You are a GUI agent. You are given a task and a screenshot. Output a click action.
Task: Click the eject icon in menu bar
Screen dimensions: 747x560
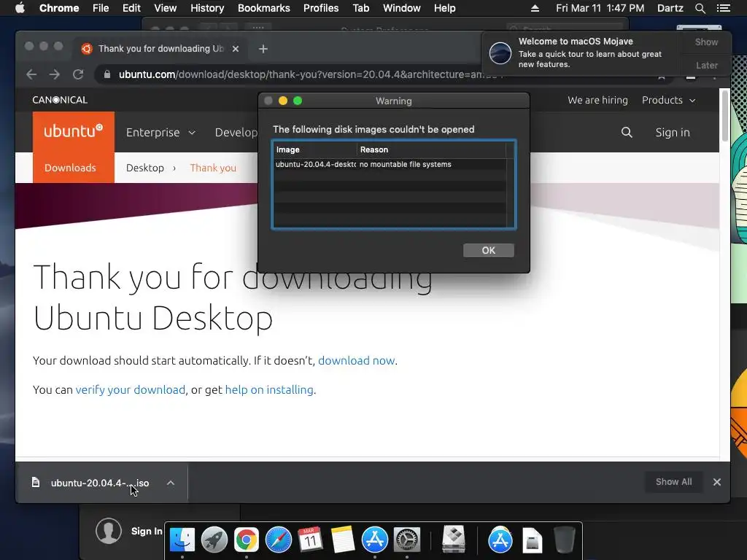click(535, 8)
